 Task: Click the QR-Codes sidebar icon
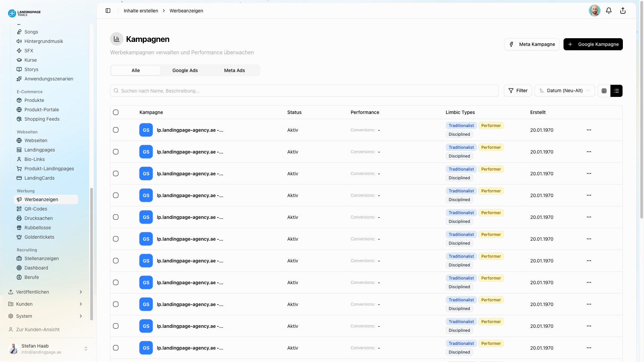[x=19, y=209]
